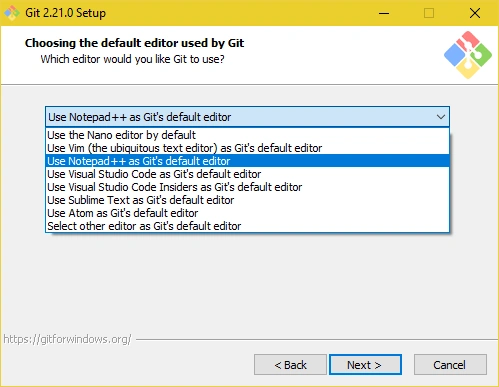Image resolution: width=499 pixels, height=387 pixels.
Task: Collapse the editor list with chevron arrow
Action: [x=441, y=117]
